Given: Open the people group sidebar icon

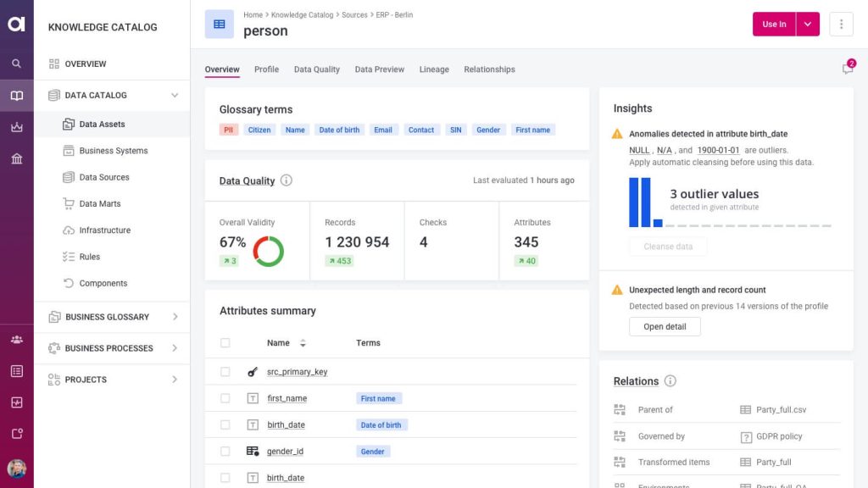Looking at the screenshot, I should (x=17, y=340).
